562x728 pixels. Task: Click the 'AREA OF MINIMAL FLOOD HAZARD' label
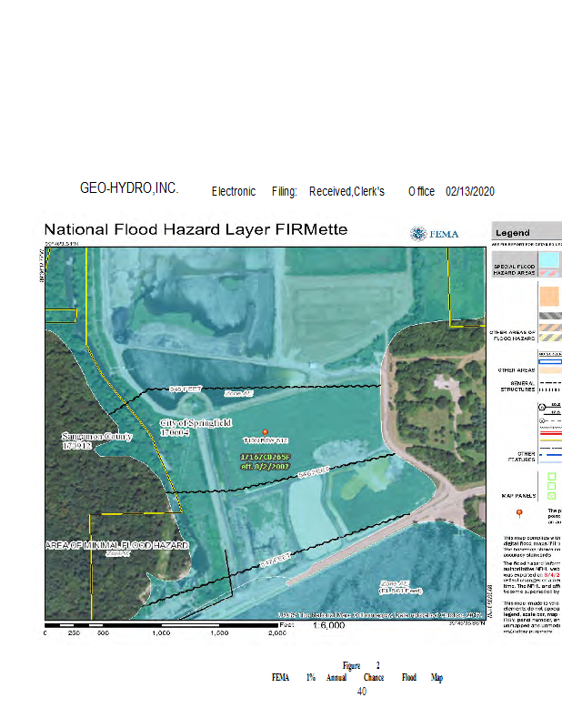click(116, 545)
